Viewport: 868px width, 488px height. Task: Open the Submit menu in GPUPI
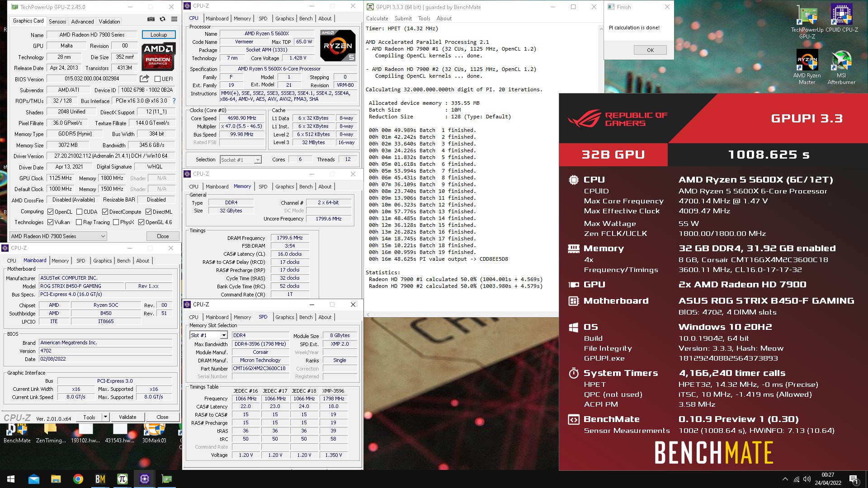pos(403,19)
